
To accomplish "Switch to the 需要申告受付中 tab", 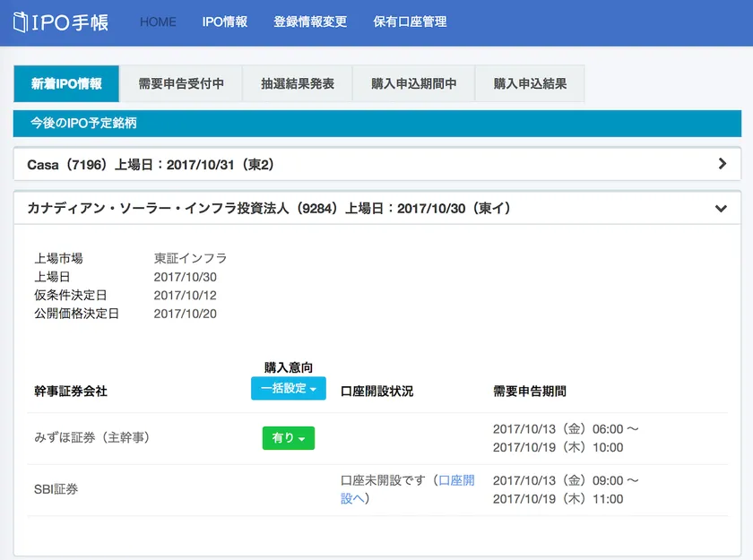I will (x=181, y=83).
